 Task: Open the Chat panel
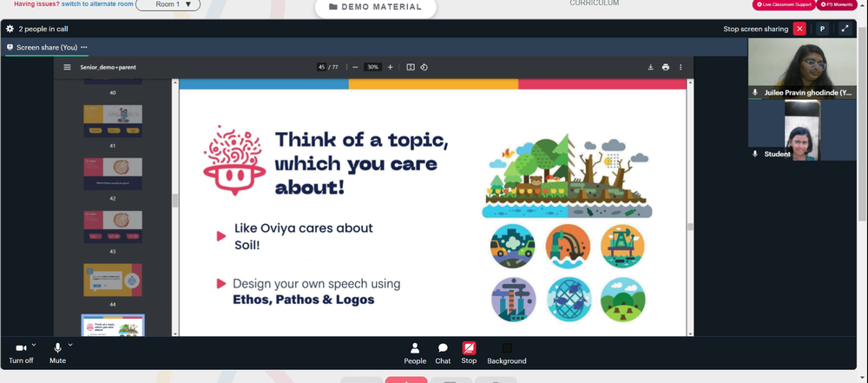(443, 353)
